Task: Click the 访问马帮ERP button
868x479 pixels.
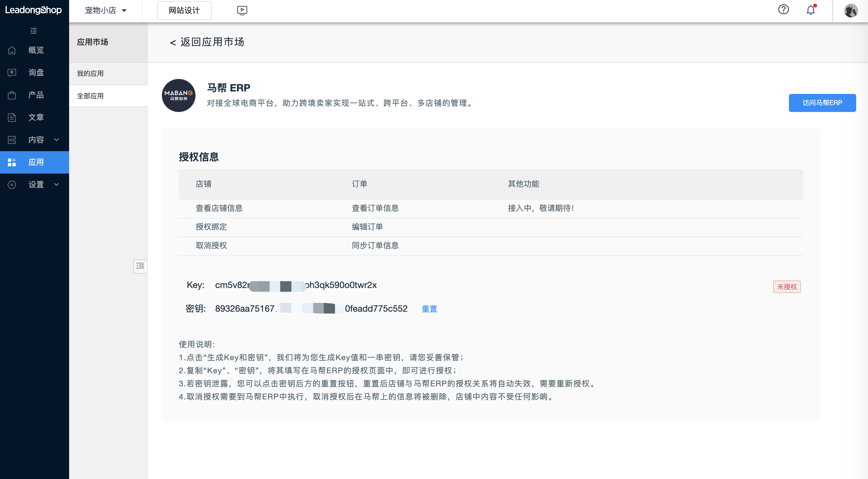Action: 822,103
